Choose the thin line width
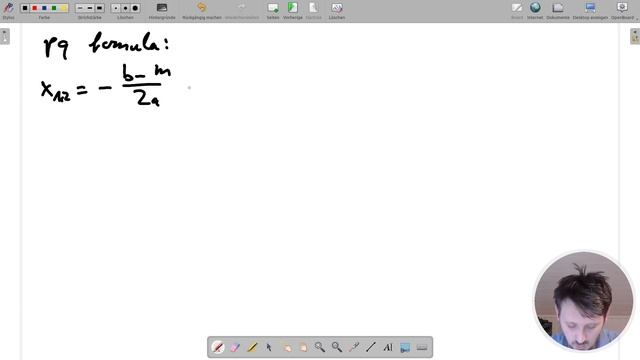 coord(80,8)
